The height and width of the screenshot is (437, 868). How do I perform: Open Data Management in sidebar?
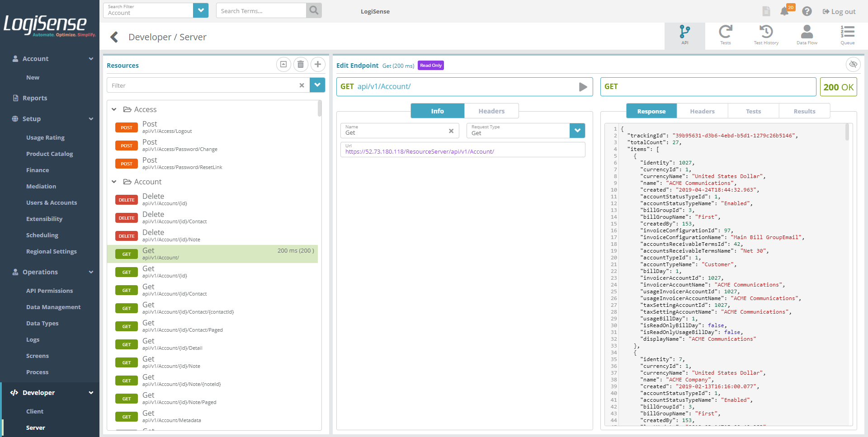click(x=53, y=307)
